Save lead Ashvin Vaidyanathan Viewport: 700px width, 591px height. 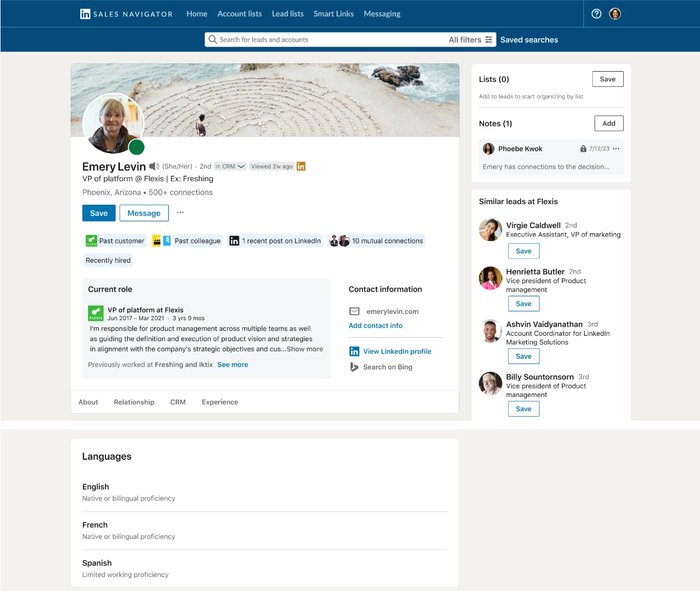(523, 357)
